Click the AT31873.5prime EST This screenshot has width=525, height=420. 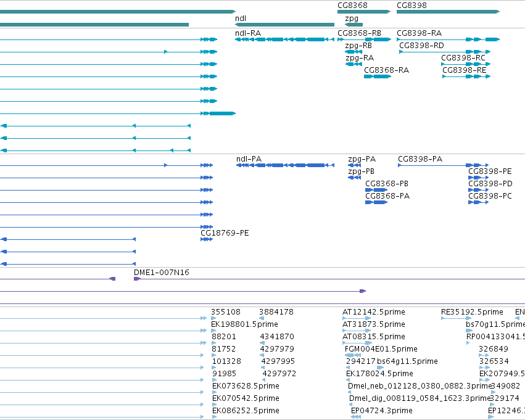(357, 331)
